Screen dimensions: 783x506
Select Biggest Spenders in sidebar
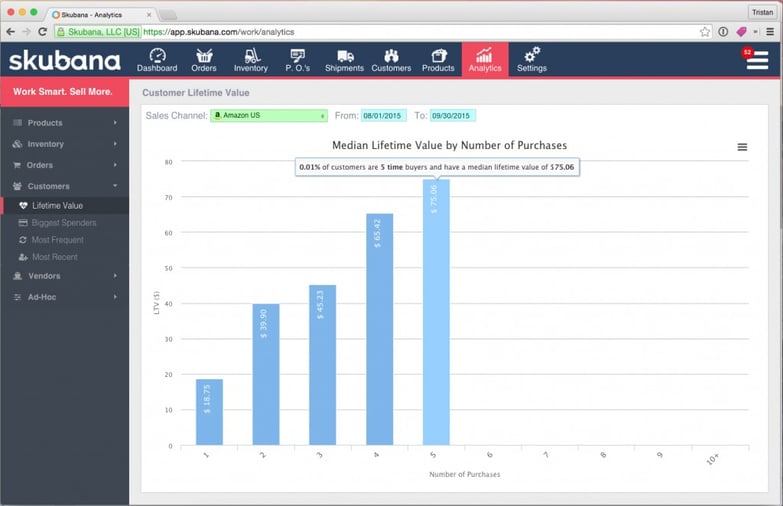pos(64,223)
